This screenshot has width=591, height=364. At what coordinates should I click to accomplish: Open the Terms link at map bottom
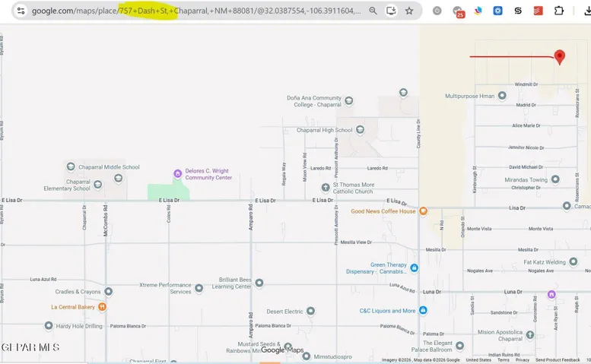pyautogui.click(x=503, y=360)
